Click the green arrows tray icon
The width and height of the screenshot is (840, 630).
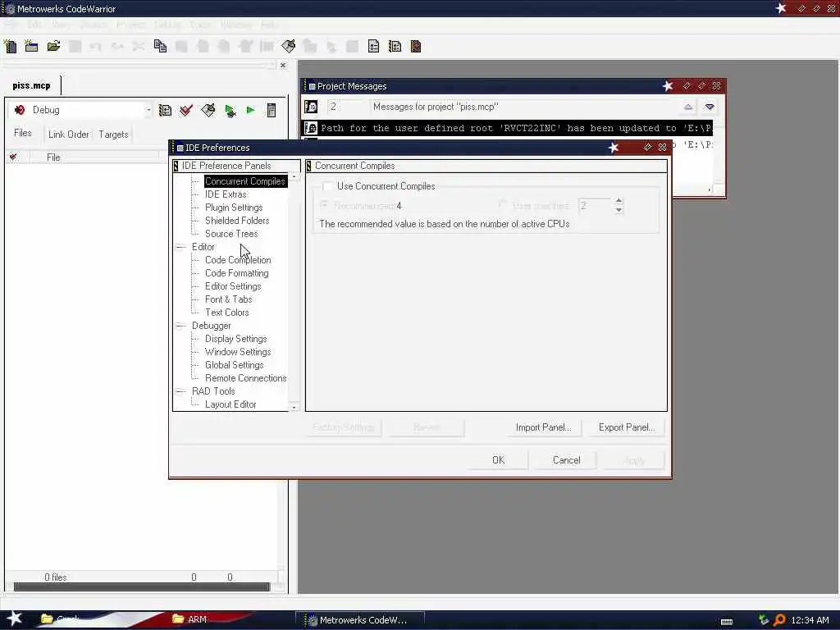(x=764, y=620)
